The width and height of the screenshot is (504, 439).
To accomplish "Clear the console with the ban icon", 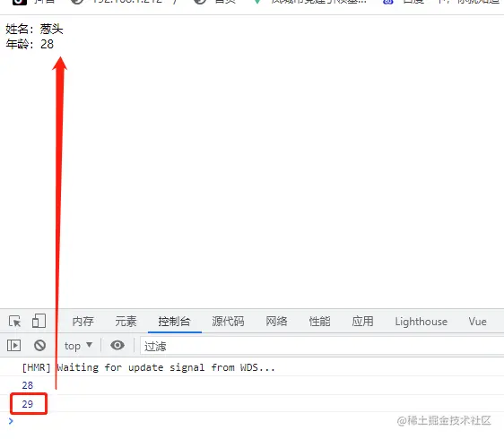I will click(39, 346).
